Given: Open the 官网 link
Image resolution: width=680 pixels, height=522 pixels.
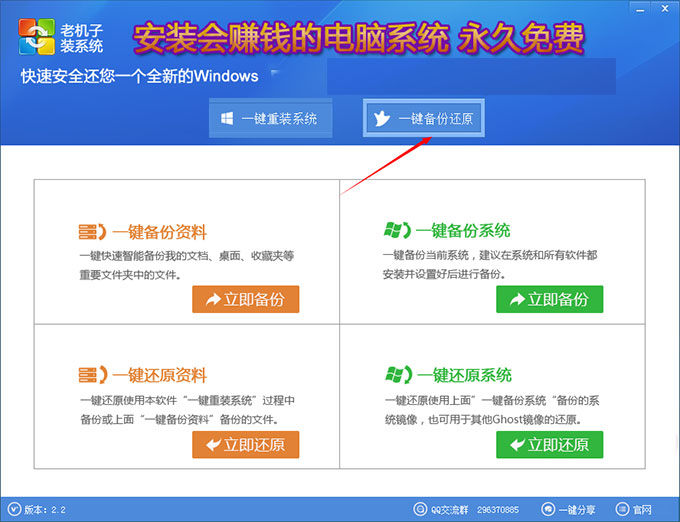Looking at the screenshot, I should [x=642, y=509].
